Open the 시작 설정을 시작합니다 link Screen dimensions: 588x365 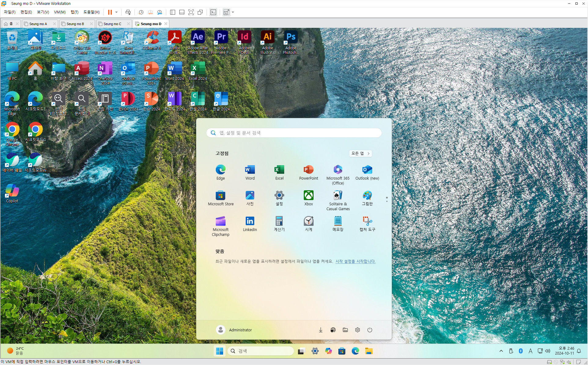coord(355,261)
